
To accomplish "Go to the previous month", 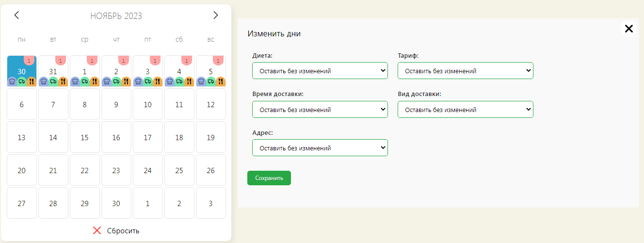I will (16, 16).
